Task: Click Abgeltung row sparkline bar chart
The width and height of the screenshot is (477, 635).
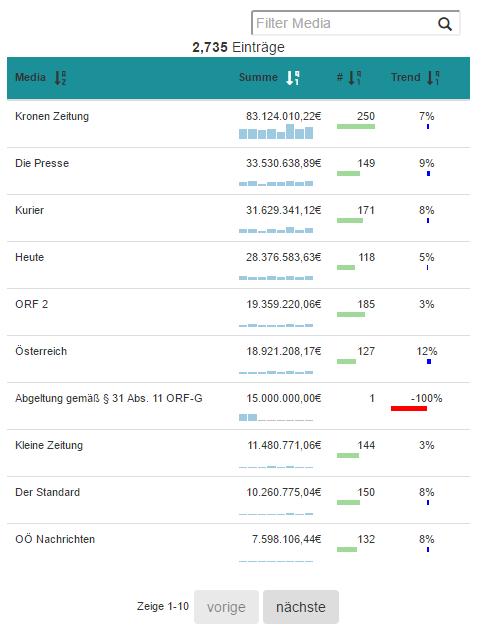Action: (x=276, y=417)
